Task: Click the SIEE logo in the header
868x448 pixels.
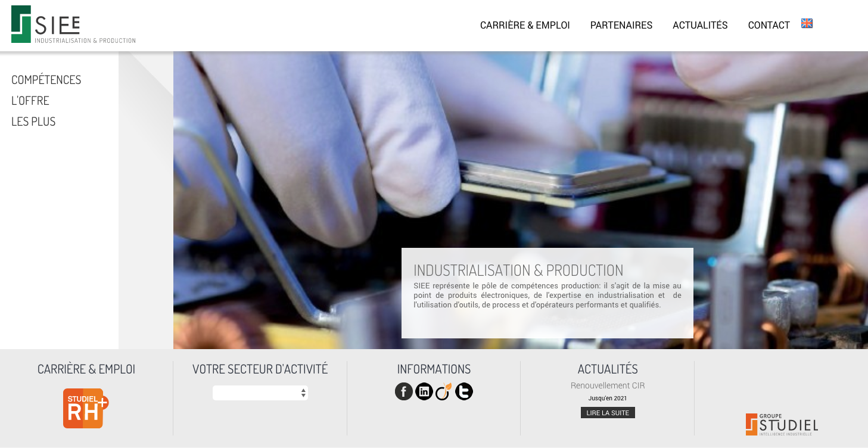Action: pyautogui.click(x=73, y=24)
